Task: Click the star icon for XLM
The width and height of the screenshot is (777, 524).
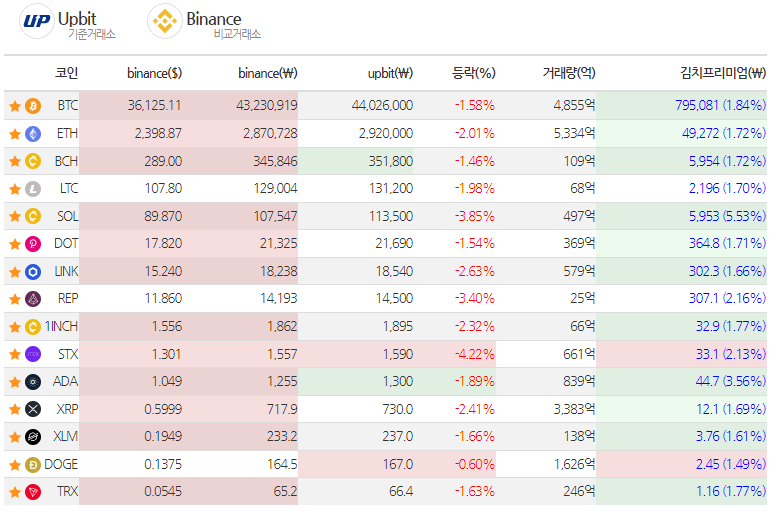Action: [15, 437]
